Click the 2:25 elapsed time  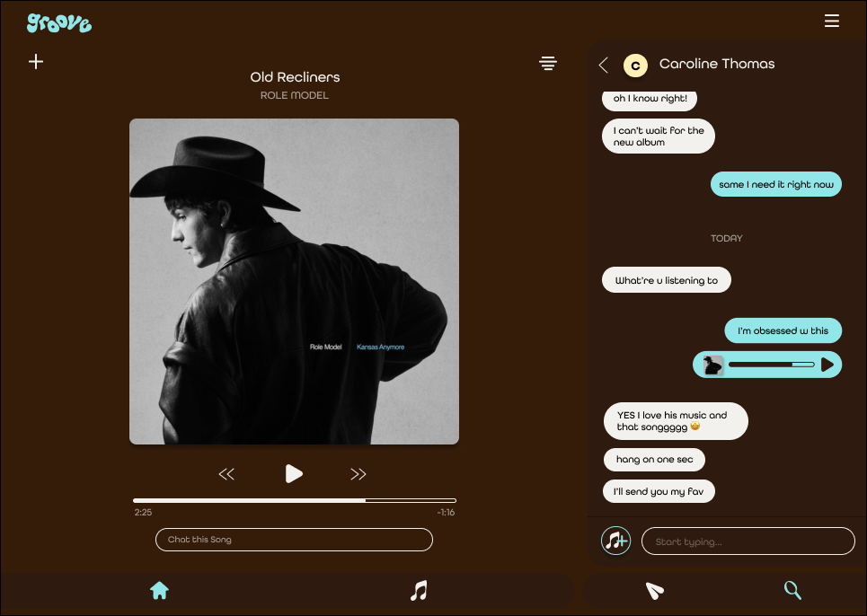[x=143, y=512]
